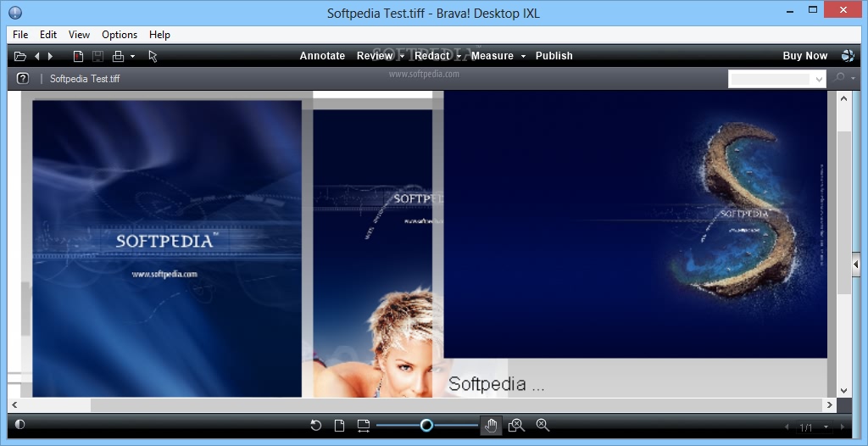Close the Brava Desktop window

pos(843,9)
